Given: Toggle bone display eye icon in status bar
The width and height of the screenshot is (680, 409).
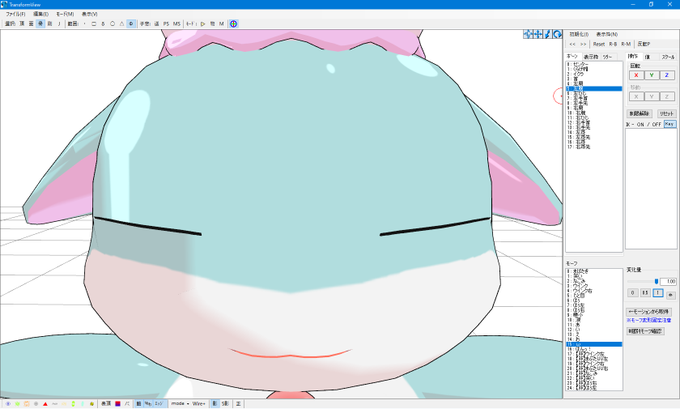Looking at the screenshot, I should [x=8, y=404].
